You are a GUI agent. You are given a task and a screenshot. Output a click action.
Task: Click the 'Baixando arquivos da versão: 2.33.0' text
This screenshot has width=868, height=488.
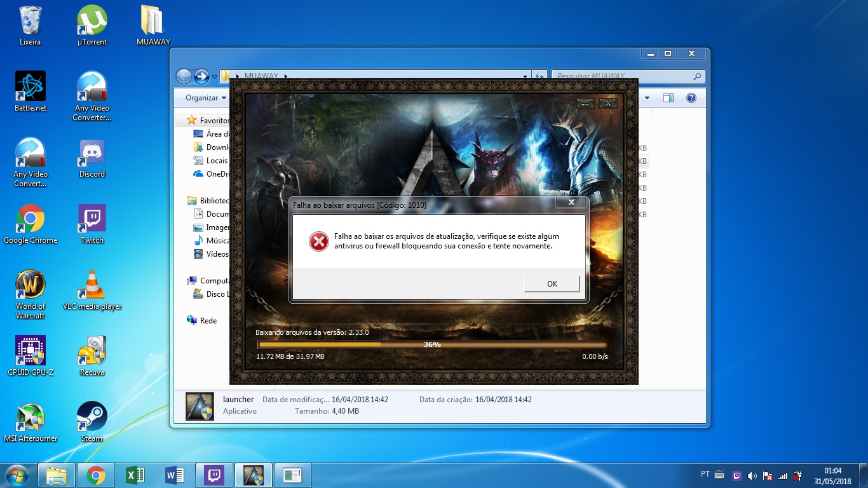pos(312,332)
